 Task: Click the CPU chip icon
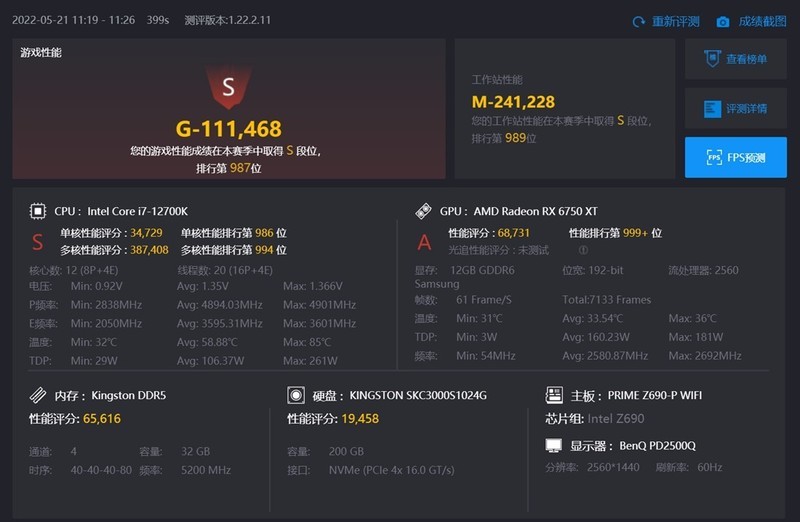pyautogui.click(x=37, y=211)
